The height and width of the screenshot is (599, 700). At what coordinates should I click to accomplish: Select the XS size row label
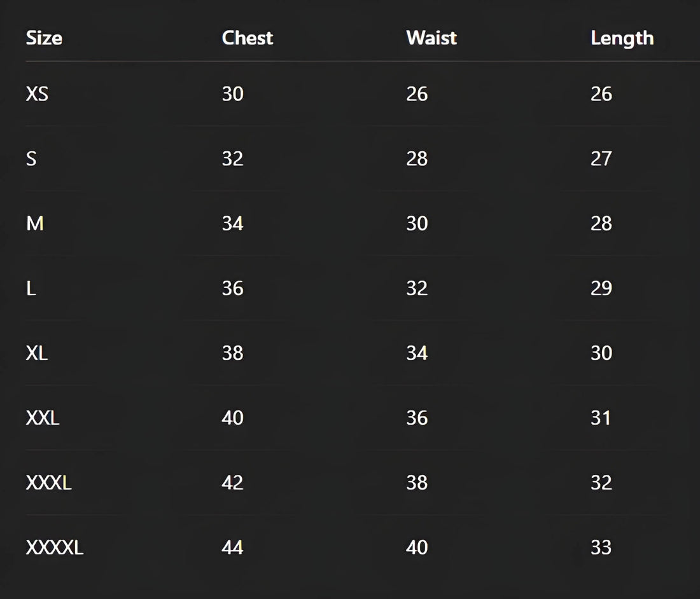pyautogui.click(x=37, y=94)
